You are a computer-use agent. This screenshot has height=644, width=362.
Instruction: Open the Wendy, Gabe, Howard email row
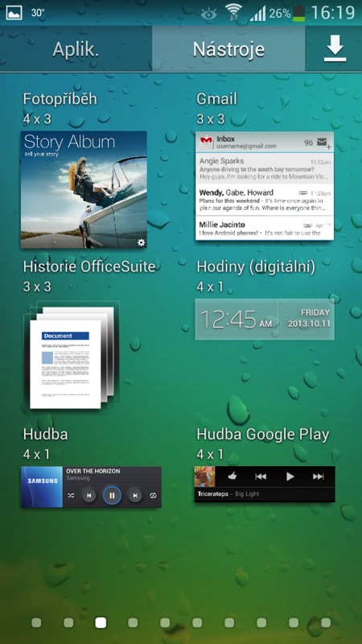pos(265,200)
